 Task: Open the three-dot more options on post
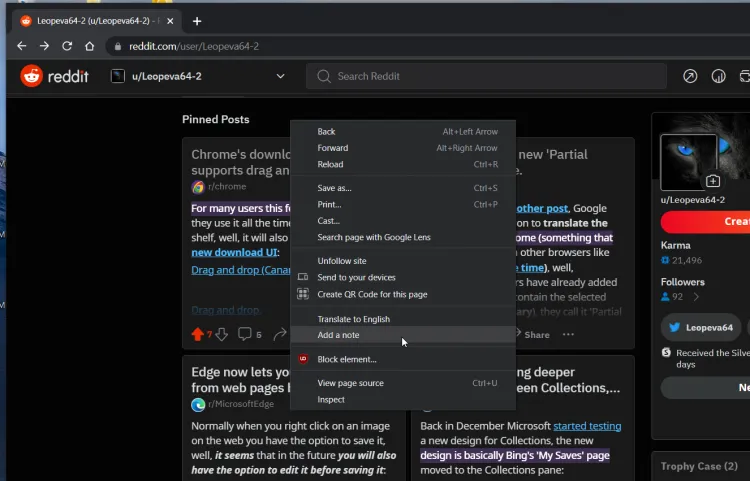pos(568,335)
